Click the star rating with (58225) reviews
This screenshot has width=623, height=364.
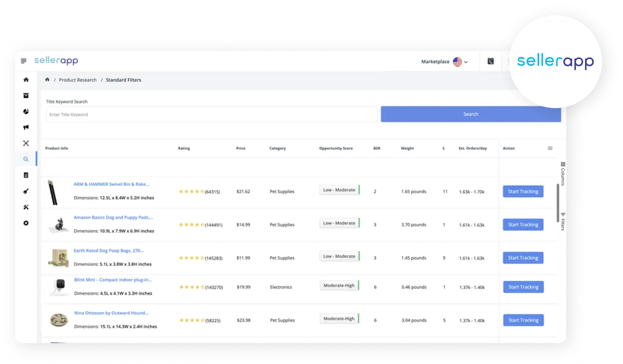tap(200, 320)
